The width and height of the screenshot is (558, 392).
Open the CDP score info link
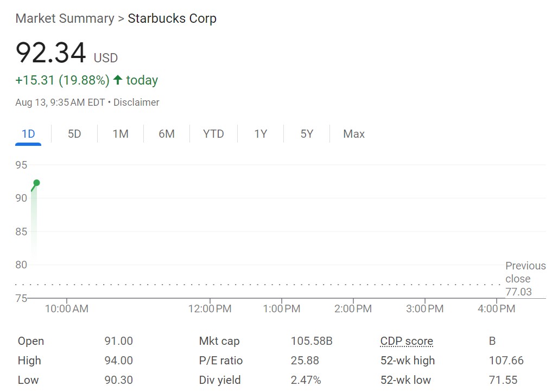pyautogui.click(x=407, y=342)
